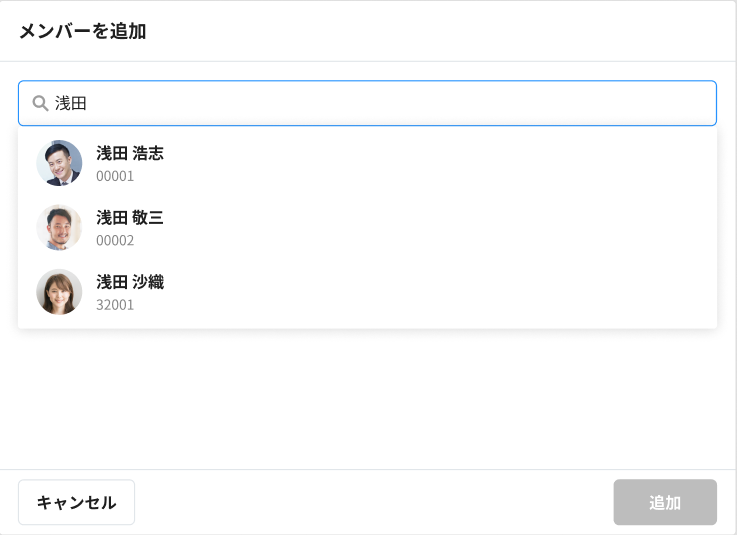Click the member ID 00001

[115, 176]
